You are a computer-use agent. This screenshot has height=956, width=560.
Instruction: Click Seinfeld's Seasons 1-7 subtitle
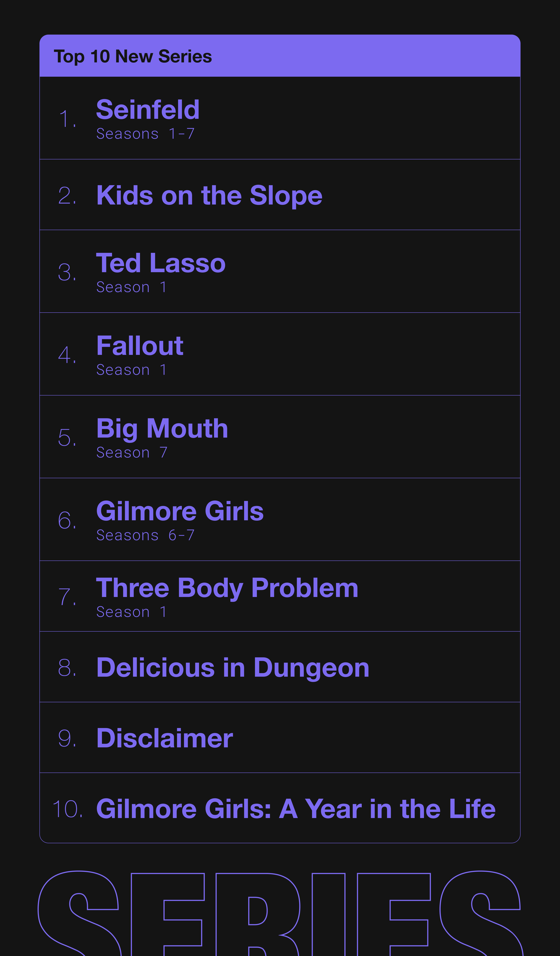145,134
